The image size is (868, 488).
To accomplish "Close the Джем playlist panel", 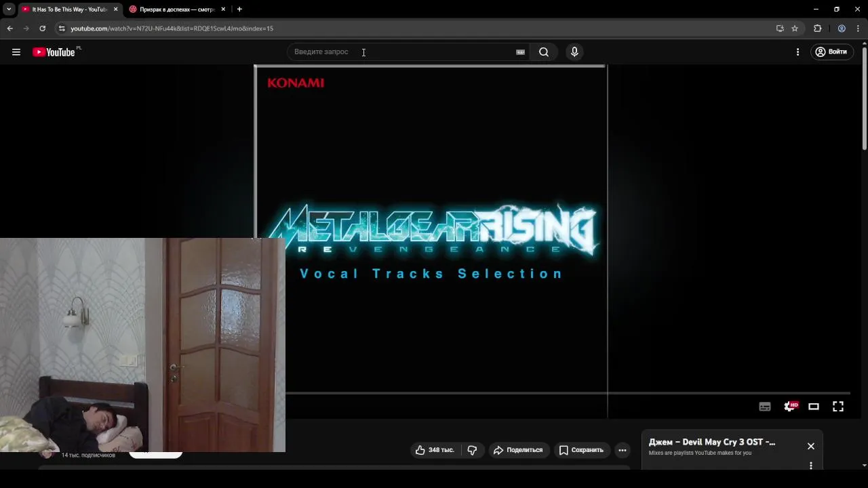I will click(x=810, y=446).
